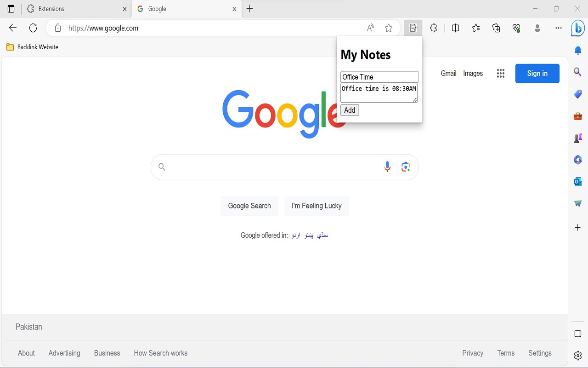Open Split screen view
The height and width of the screenshot is (368, 588).
click(456, 28)
